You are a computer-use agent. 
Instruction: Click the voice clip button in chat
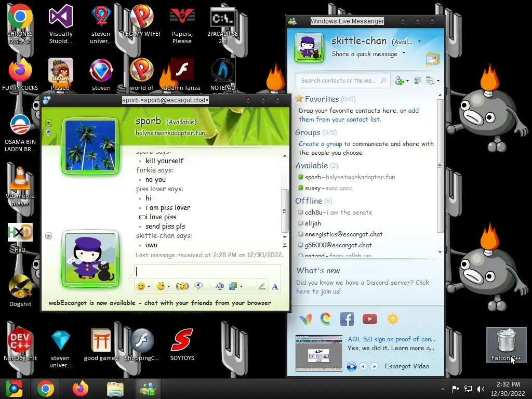tap(198, 286)
